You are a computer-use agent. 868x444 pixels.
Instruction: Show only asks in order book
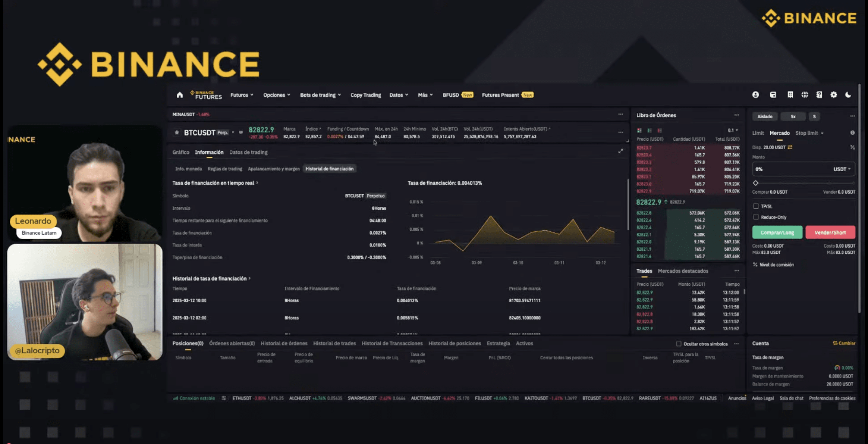[660, 131]
